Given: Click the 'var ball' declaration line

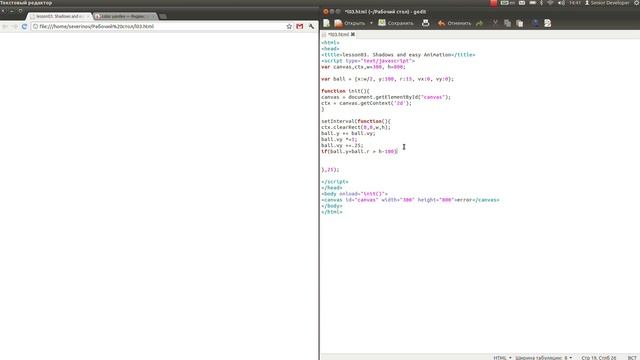Looking at the screenshot, I should (387, 79).
